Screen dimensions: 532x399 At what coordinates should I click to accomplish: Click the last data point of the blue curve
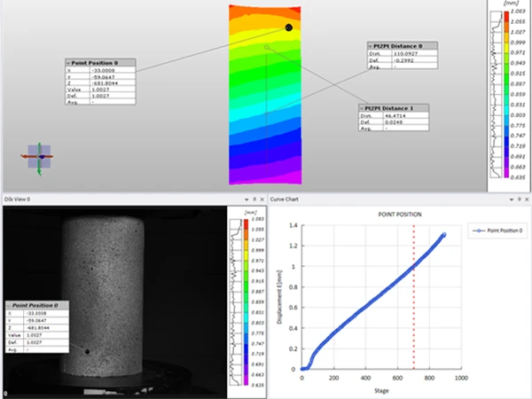[444, 234]
